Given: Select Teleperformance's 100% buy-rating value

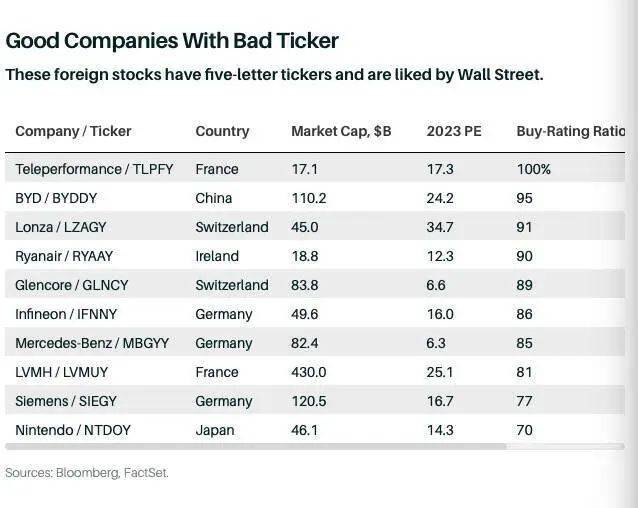Looking at the screenshot, I should point(533,169).
